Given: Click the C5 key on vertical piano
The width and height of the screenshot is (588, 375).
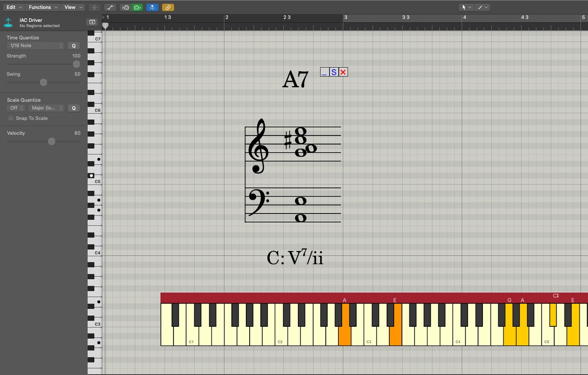Looking at the screenshot, I should [x=98, y=182].
